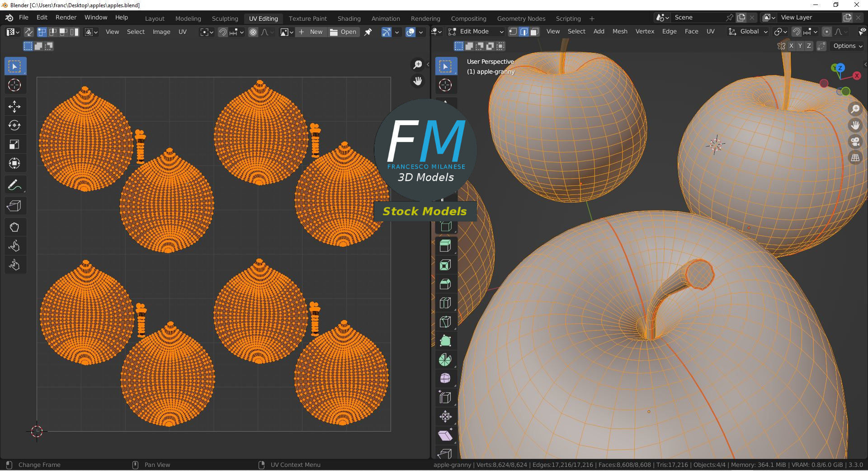868x471 pixels.
Task: Click the New image button
Action: 311,32
